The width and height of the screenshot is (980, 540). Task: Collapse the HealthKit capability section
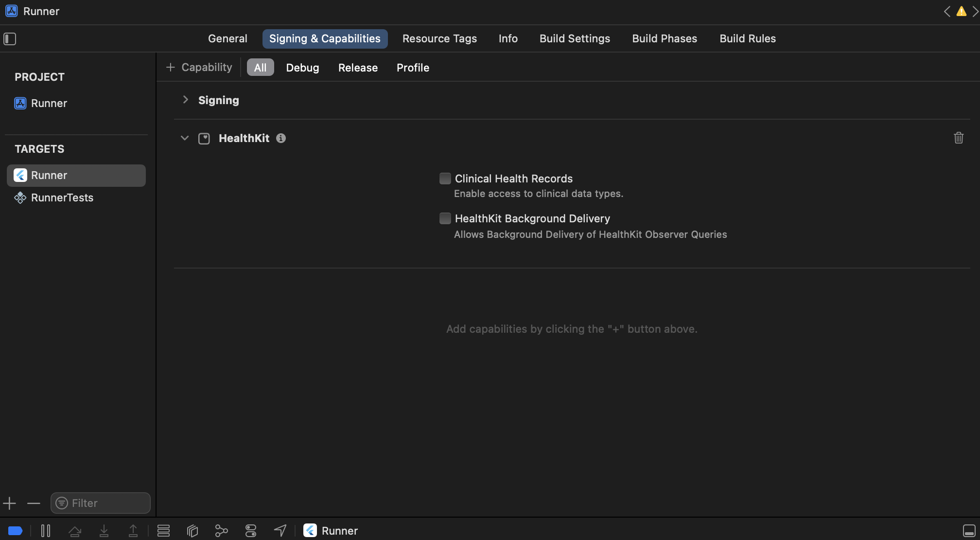185,138
